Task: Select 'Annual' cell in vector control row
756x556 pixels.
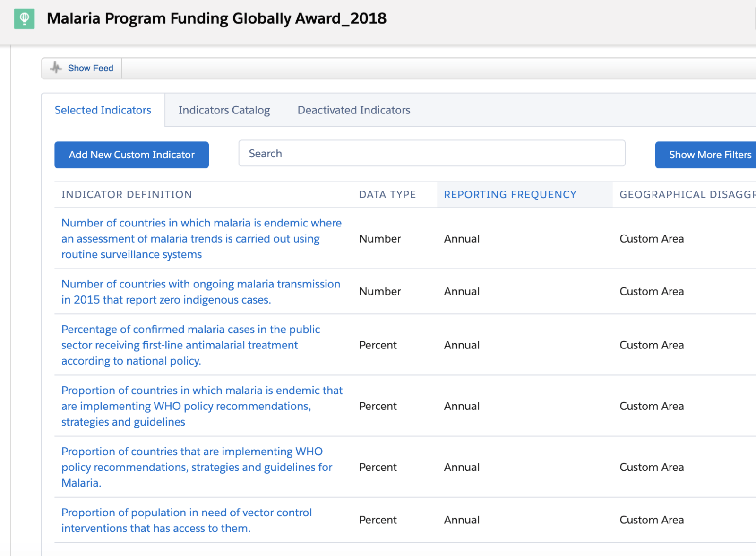Action: (462, 520)
